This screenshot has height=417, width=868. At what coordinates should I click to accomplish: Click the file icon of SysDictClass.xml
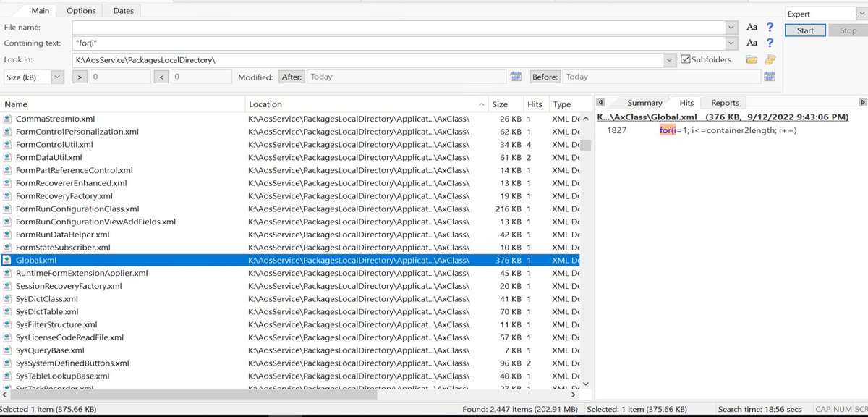[x=8, y=299]
